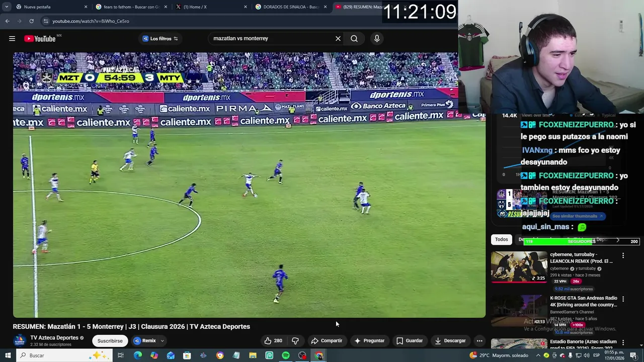Open TV Azteca Deportes channel name link
Viewport: 644px width, 362px height.
[x=54, y=338]
